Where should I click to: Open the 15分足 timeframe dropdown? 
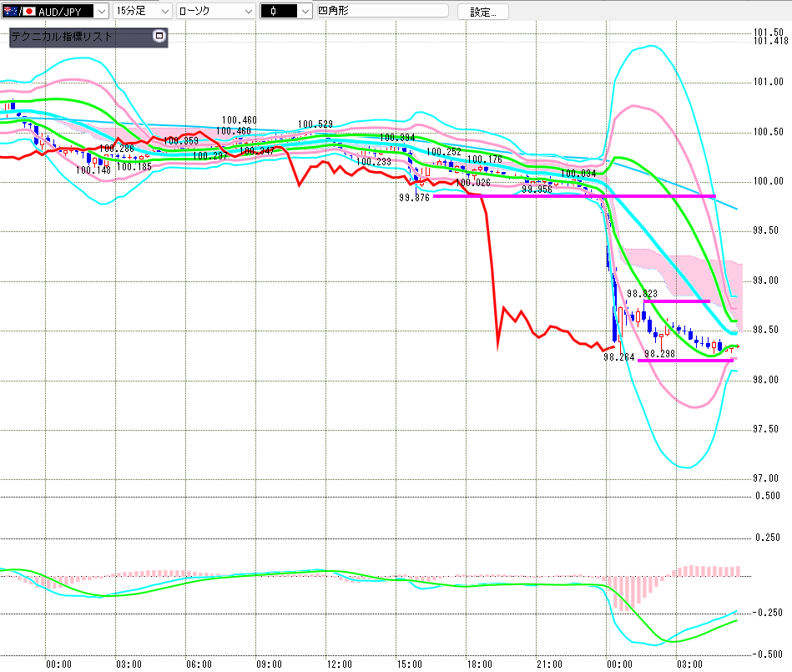click(164, 12)
